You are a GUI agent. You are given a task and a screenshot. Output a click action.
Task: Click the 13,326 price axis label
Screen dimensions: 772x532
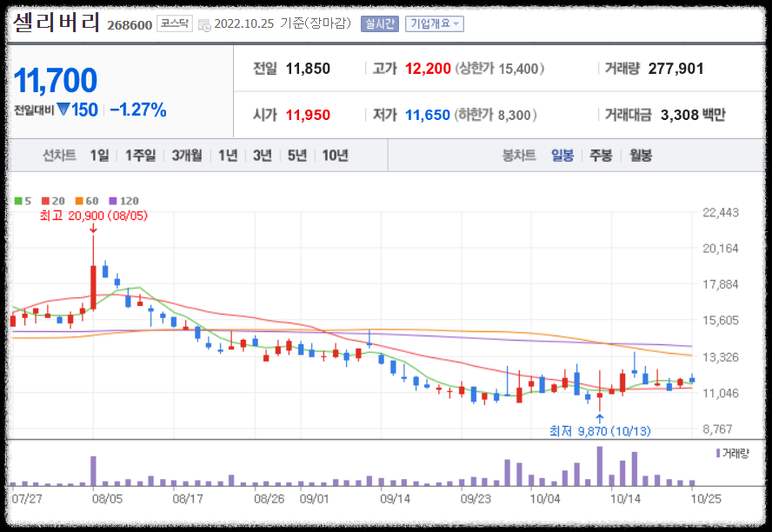click(721, 357)
